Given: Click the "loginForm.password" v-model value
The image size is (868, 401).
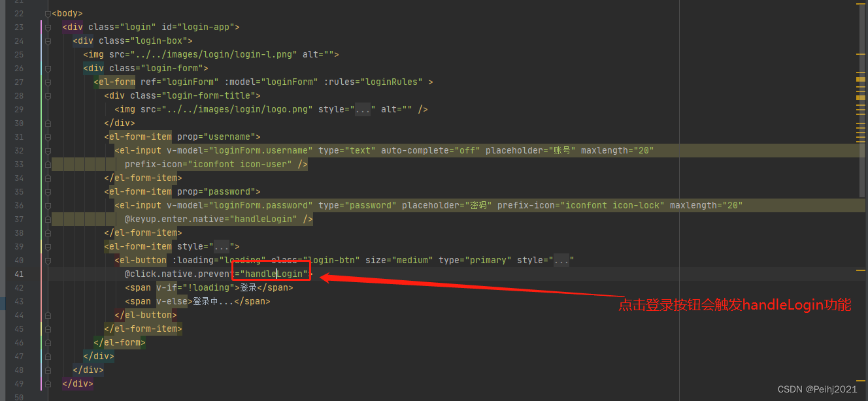Looking at the screenshot, I should pos(261,206).
